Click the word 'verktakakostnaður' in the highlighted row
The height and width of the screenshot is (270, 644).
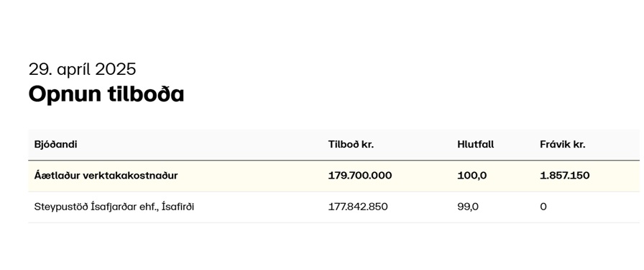click(130, 176)
